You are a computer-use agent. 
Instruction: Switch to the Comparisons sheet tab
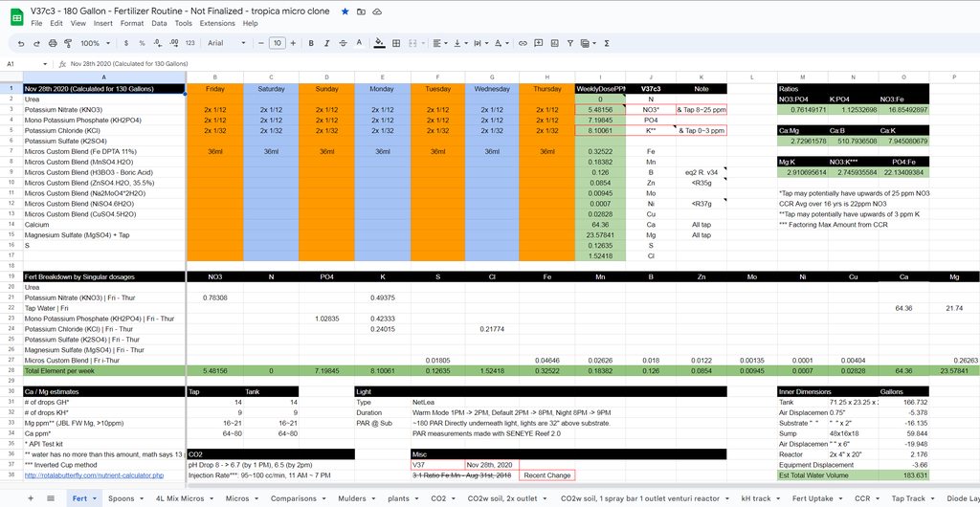click(x=295, y=498)
